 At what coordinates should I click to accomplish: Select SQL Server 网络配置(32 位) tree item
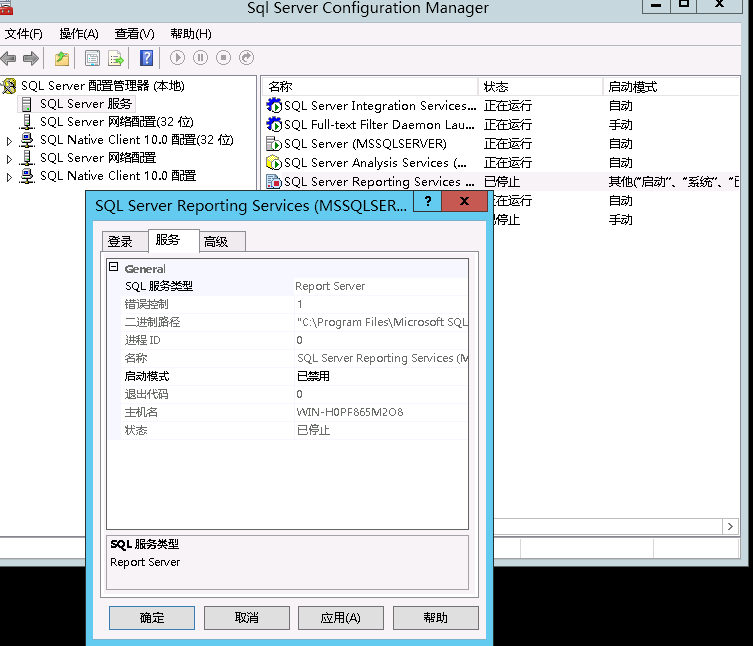point(117,122)
